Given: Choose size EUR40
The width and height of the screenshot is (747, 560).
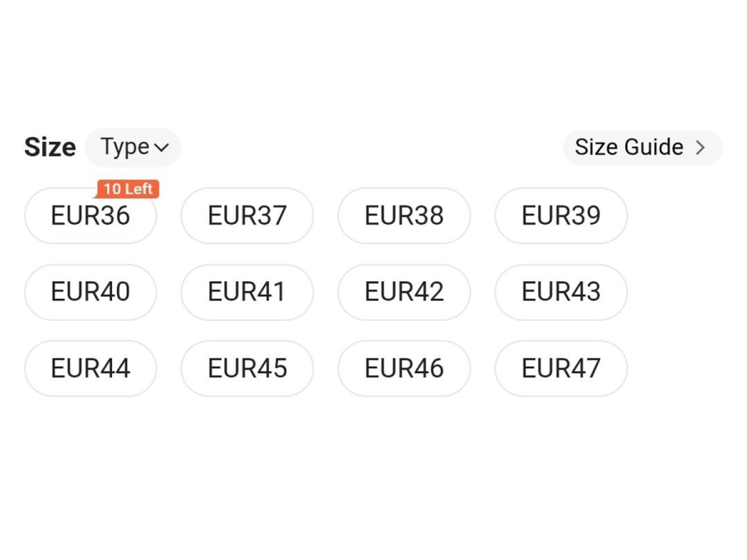Looking at the screenshot, I should coord(90,292).
